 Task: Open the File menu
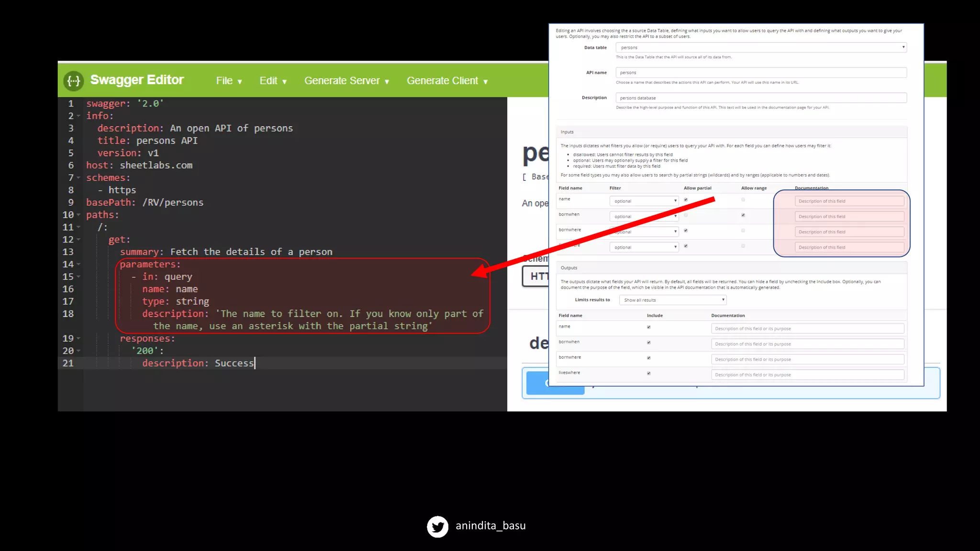tap(229, 81)
